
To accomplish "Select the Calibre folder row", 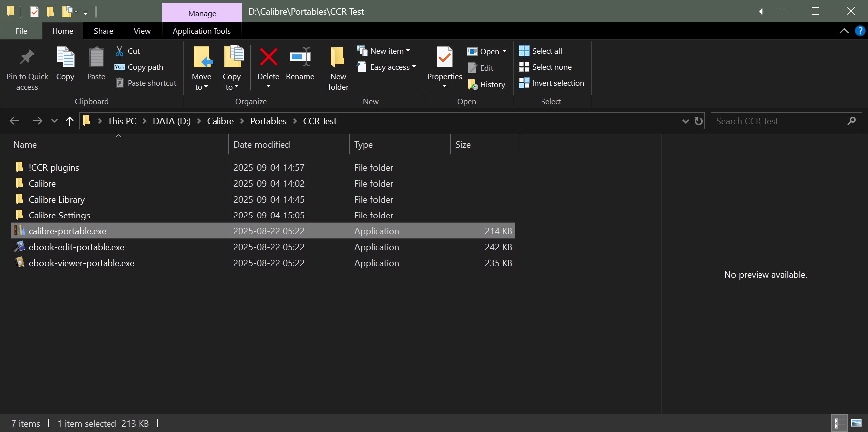I will (x=263, y=183).
